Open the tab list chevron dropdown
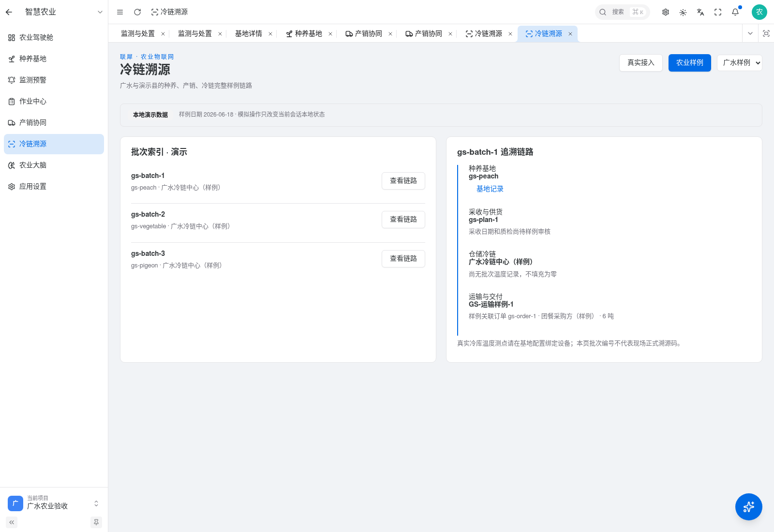Screen dimensions: 774x532 coord(750,33)
